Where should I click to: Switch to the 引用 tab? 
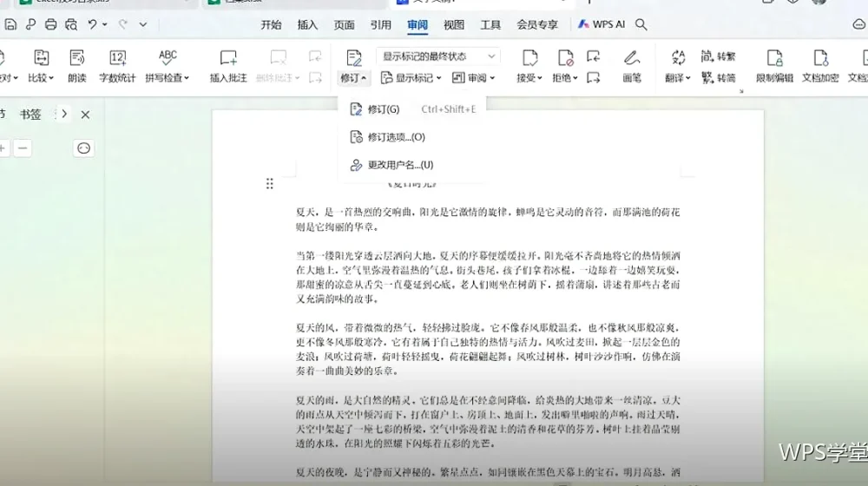tap(380, 25)
